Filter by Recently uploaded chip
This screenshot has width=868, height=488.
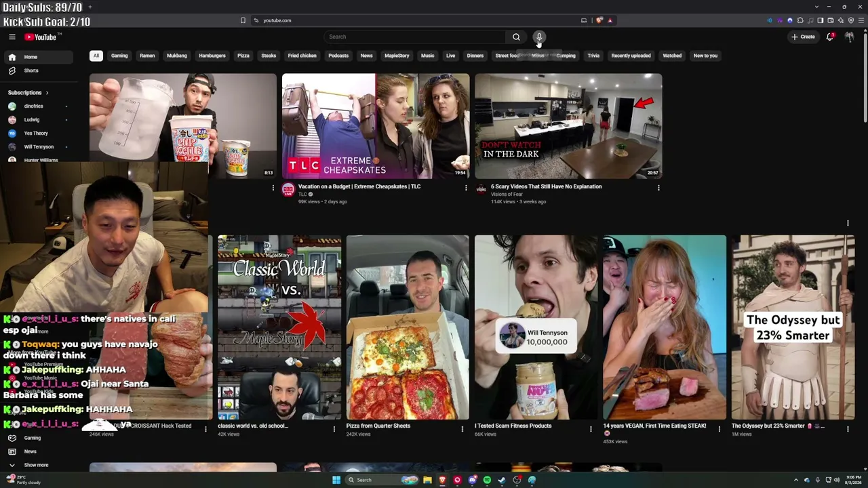(x=631, y=56)
